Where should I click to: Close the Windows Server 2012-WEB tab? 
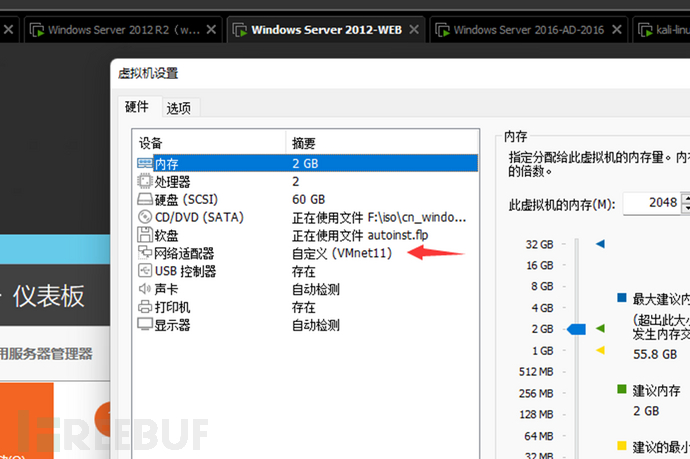(414, 29)
